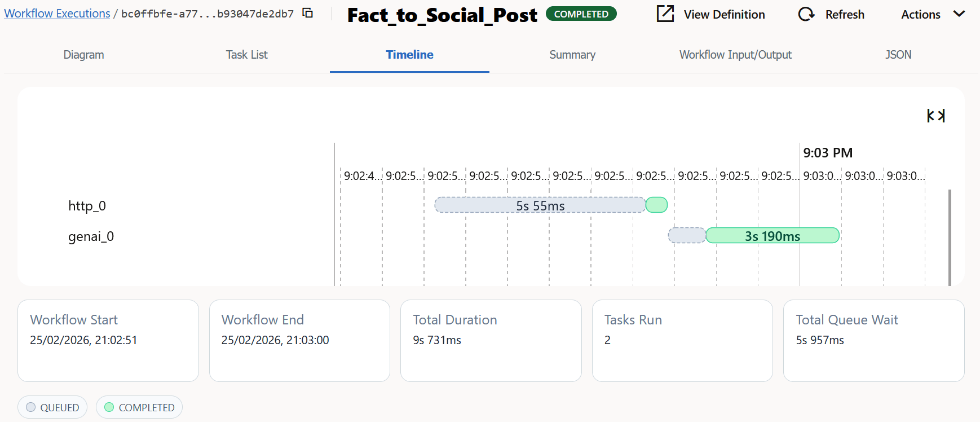
Task: Click the Refresh circular arrow icon
Action: pyautogui.click(x=806, y=14)
